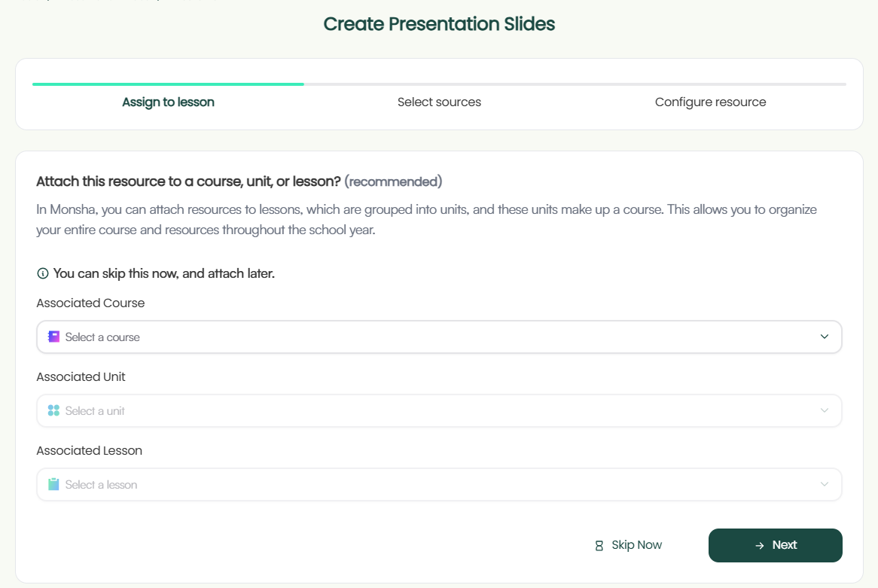Image resolution: width=878 pixels, height=588 pixels.
Task: Click the four-dot unit icon
Action: pos(53,411)
